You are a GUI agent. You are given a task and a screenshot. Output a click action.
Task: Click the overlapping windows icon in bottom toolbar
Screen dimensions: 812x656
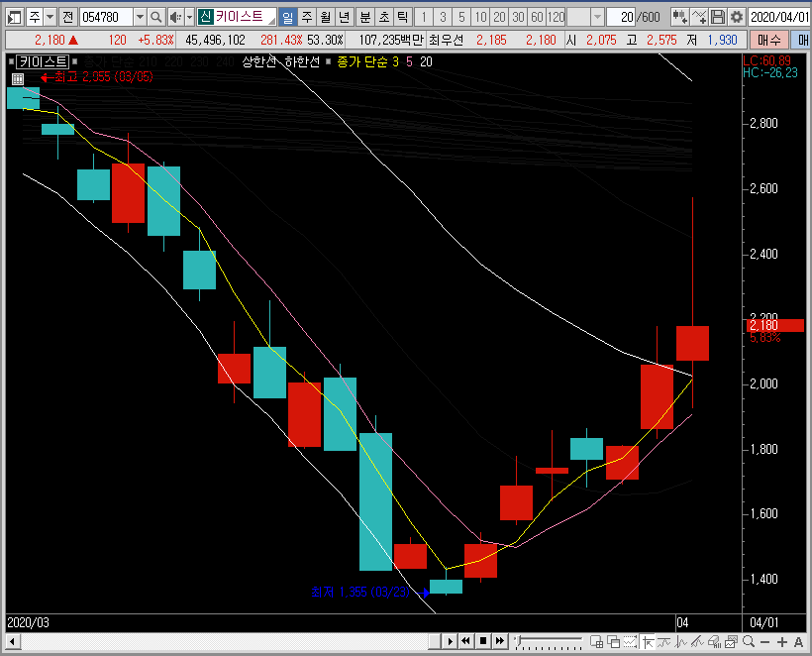[x=614, y=642]
